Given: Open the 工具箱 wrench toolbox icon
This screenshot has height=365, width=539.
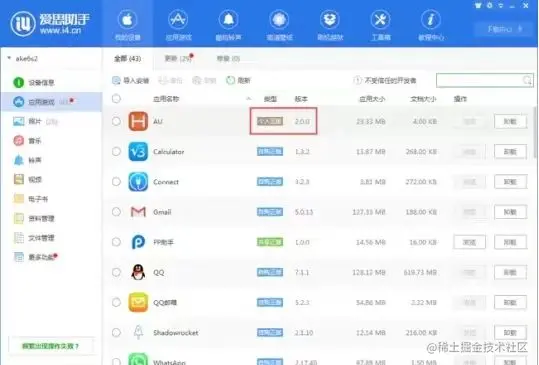Looking at the screenshot, I should click(381, 25).
